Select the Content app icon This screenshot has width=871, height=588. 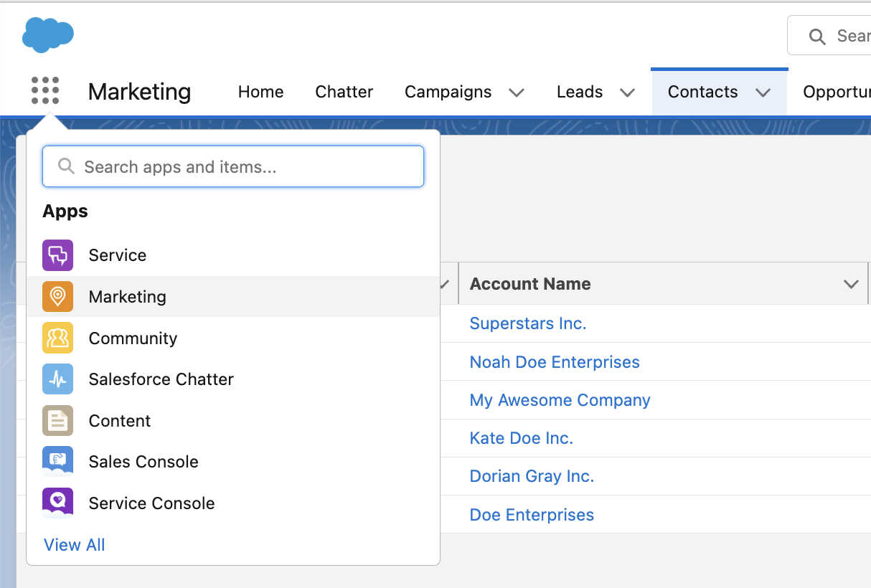(x=57, y=420)
